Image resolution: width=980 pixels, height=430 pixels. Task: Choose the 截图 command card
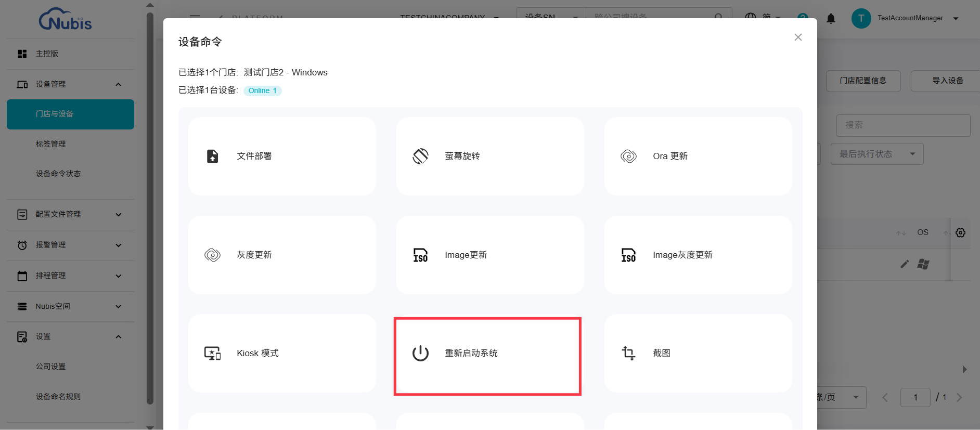[698, 354]
